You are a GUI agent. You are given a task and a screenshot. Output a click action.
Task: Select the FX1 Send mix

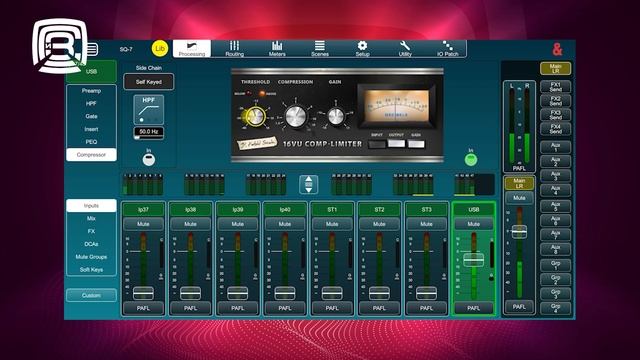(555, 87)
